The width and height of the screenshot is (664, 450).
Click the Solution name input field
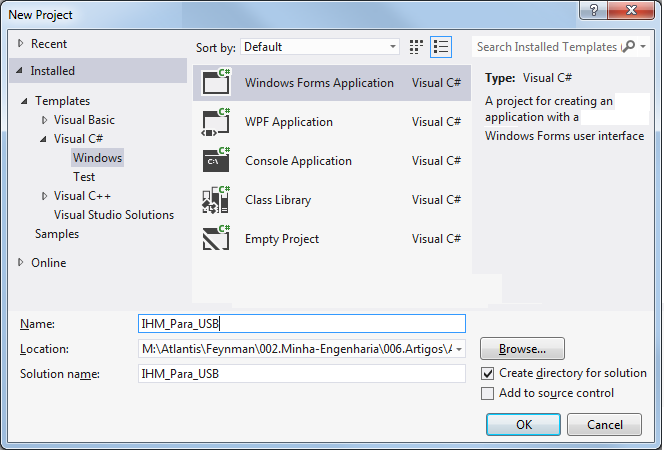point(302,374)
